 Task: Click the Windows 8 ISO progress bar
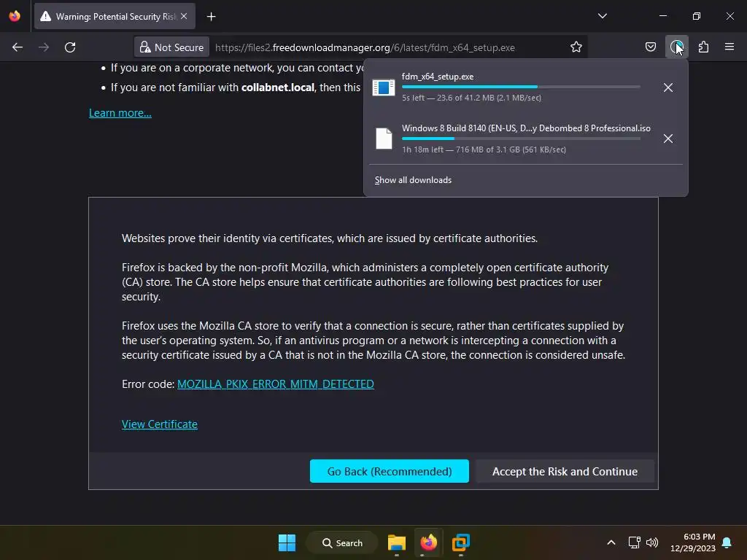(521, 139)
